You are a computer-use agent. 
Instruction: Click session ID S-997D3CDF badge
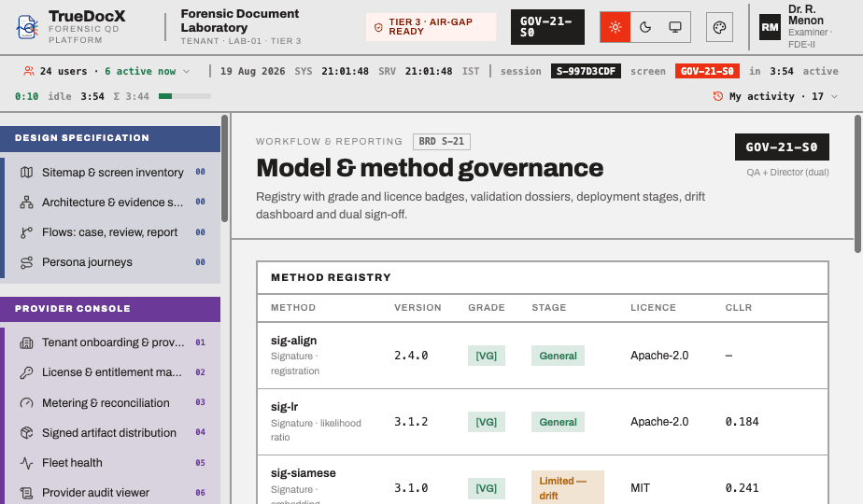(586, 71)
